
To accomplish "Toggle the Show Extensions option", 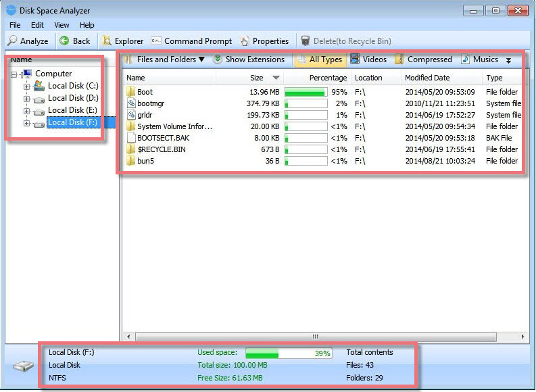I will coord(218,59).
